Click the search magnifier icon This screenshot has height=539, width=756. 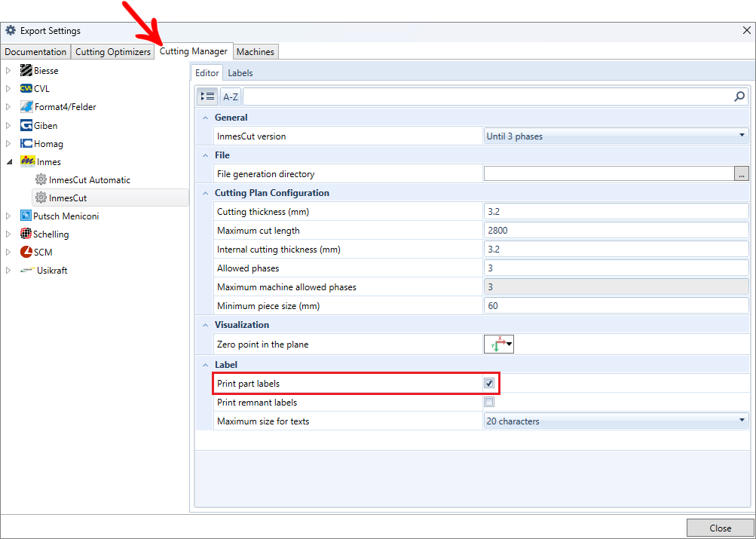point(739,97)
